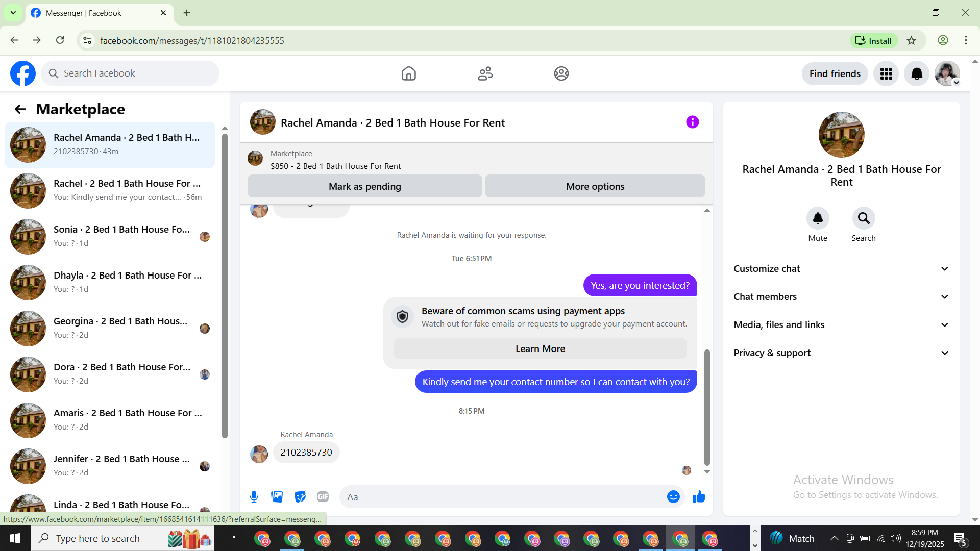Screen dimensions: 980x551
Task: Click Learn More about payment scams
Action: [x=540, y=349]
